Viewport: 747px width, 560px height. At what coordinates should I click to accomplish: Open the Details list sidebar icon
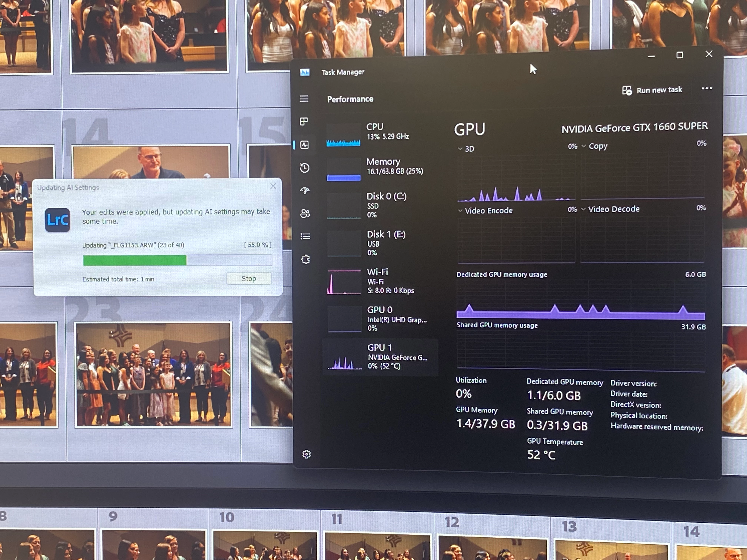(305, 236)
